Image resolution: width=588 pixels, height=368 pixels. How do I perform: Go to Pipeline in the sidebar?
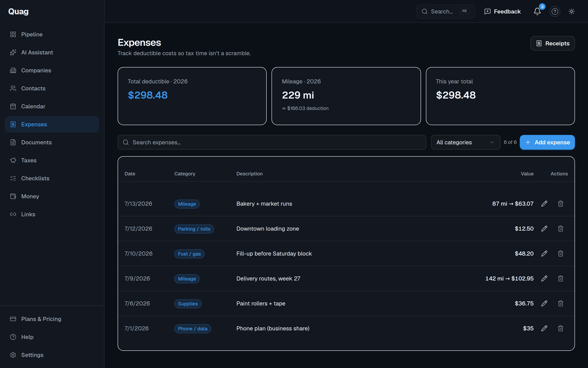(x=52, y=34)
